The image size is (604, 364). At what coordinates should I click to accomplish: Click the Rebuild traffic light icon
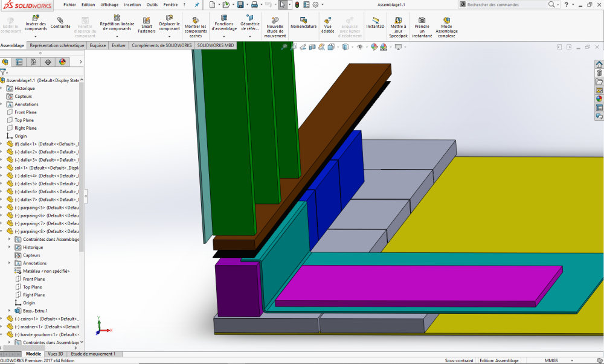[297, 5]
